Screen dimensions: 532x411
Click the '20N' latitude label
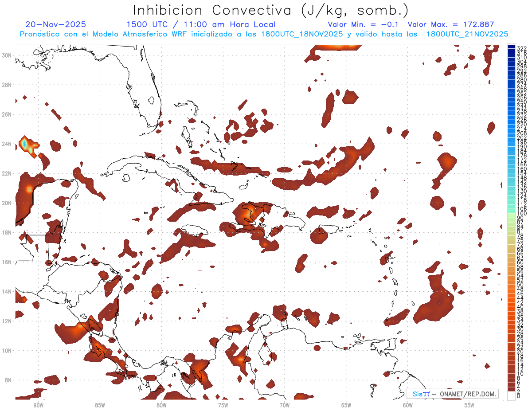click(7, 203)
